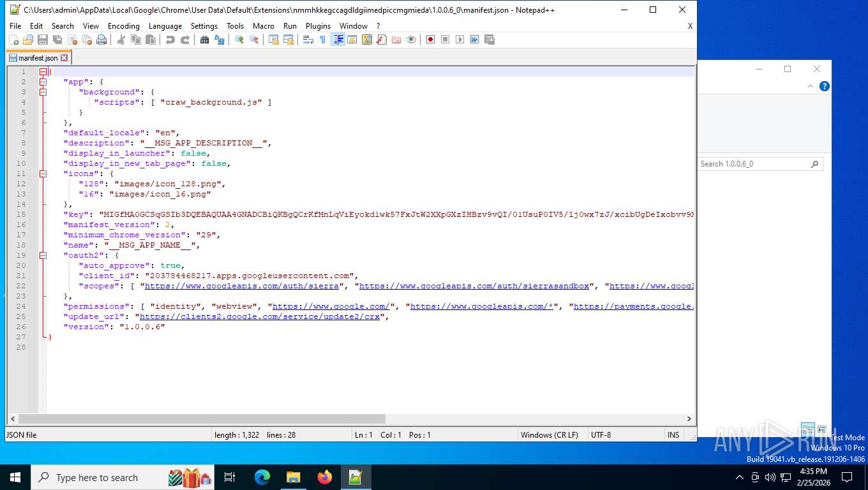
Task: Click the Open file toolbar icon
Action: [28, 40]
